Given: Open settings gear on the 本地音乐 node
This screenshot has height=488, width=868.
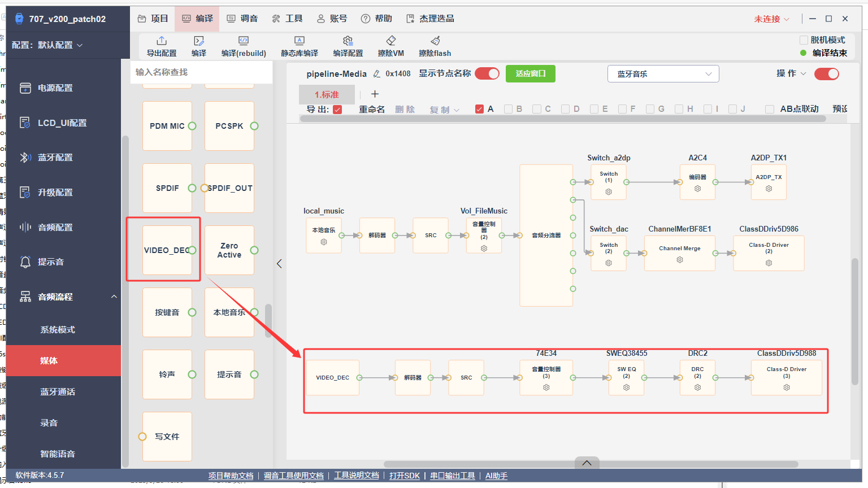Looking at the screenshot, I should pos(324,242).
